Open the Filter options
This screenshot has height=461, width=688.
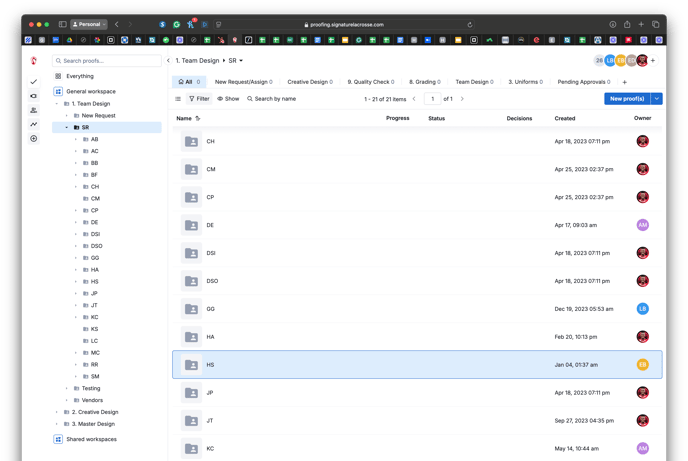[x=199, y=99]
